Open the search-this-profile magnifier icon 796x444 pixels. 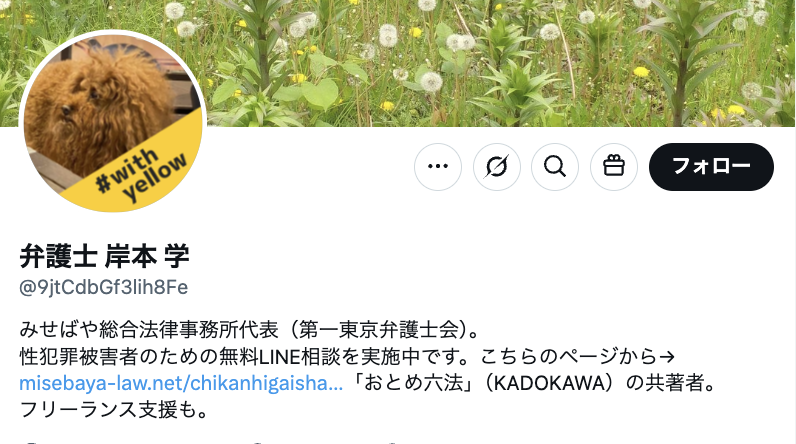coord(555,166)
